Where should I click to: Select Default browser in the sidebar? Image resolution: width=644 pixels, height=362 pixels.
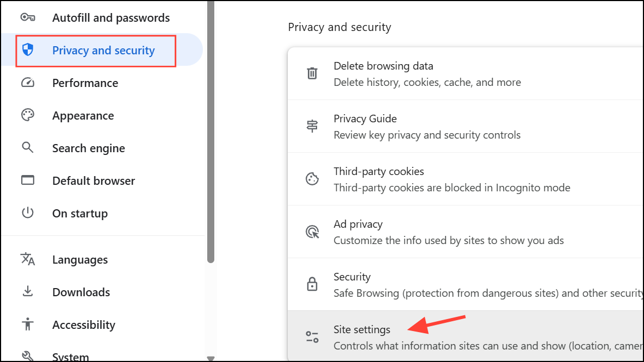pyautogui.click(x=94, y=180)
